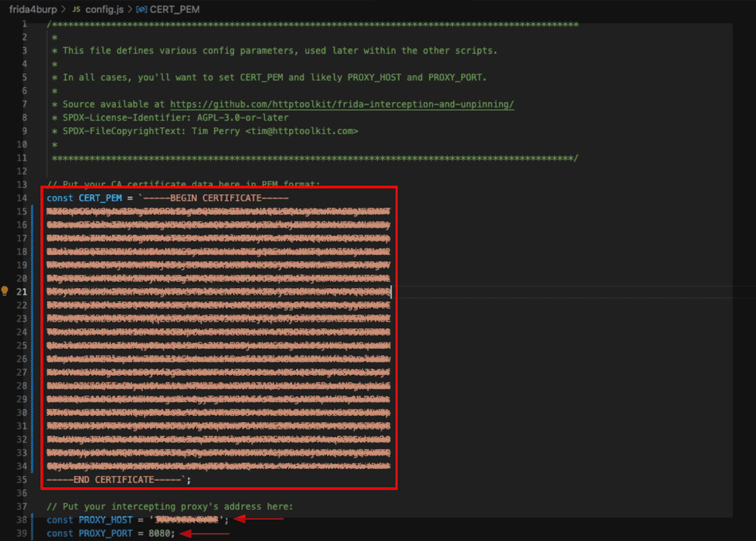Click the END CERTIFICATE line

tap(113, 479)
